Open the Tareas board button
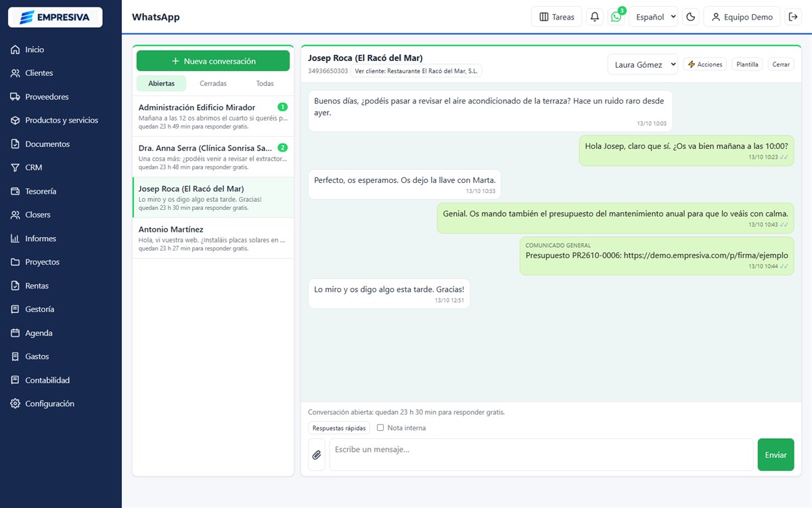The width and height of the screenshot is (812, 508). point(557,17)
